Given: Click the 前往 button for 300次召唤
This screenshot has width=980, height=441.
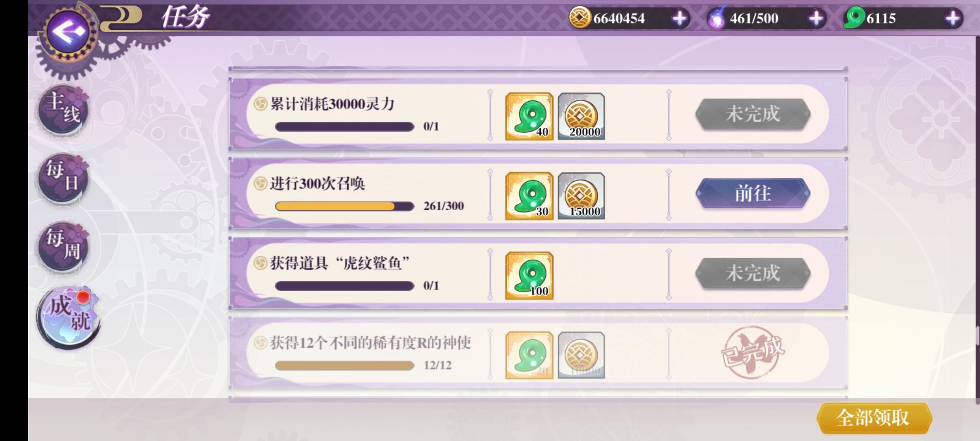Looking at the screenshot, I should tap(753, 194).
